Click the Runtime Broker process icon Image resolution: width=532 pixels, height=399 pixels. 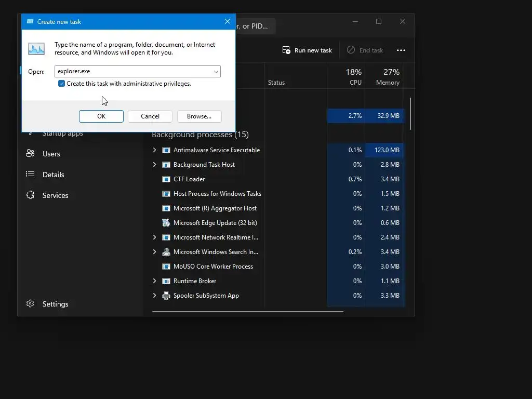pos(166,281)
